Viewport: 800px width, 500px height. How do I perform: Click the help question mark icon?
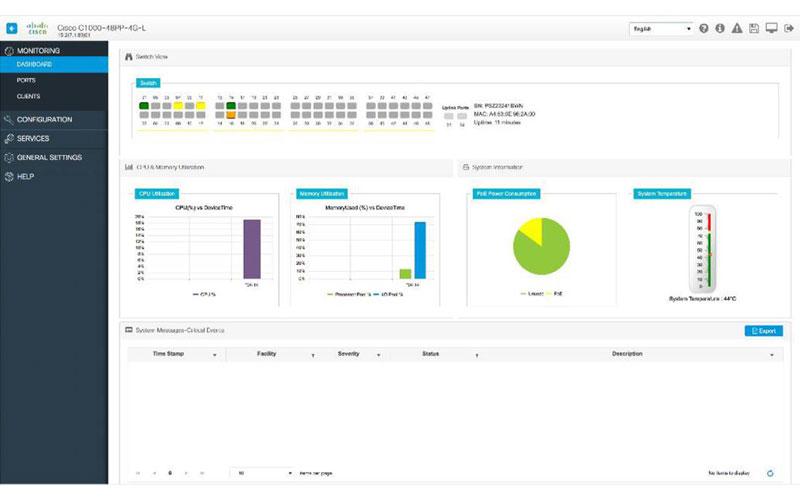tap(704, 29)
